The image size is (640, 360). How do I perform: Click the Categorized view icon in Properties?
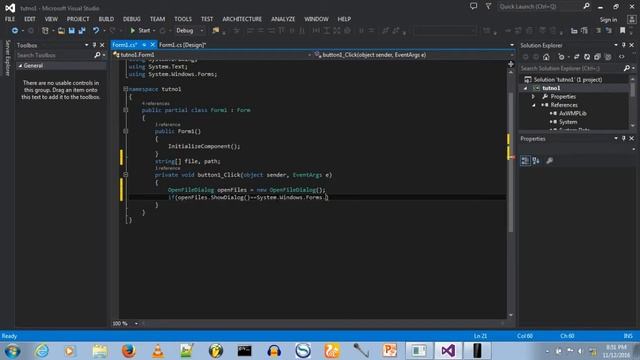[x=525, y=161]
